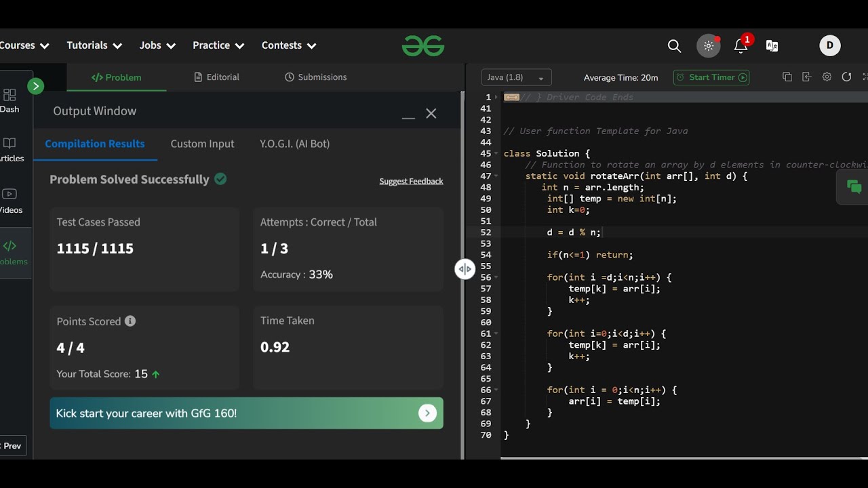
Task: Expand the Courses dropdown menu
Action: point(25,45)
